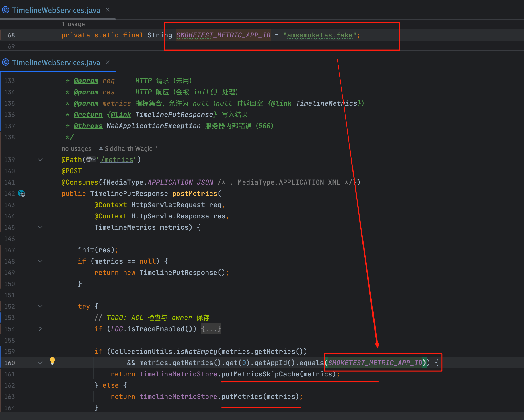Click SMOKETEST_METRIC_APP_ID on line 68
The image size is (524, 420).
(x=223, y=35)
